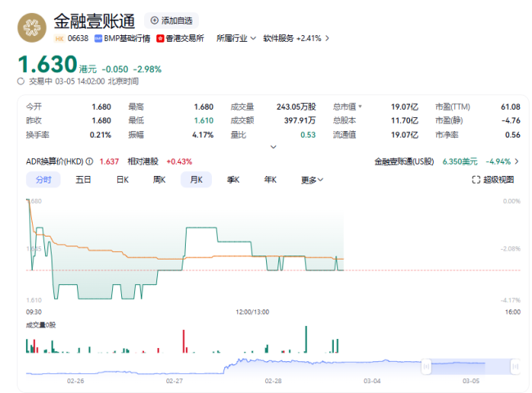Screen dimensions: 532x393
Task: Open the 总市值 dropdown selector
Action: click(347, 107)
